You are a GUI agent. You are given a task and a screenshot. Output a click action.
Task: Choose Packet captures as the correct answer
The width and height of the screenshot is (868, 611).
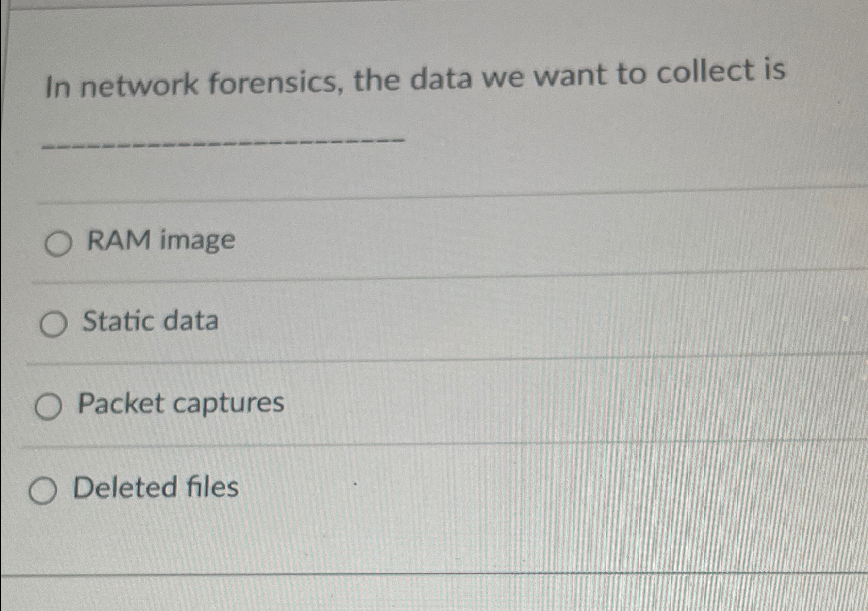(49, 407)
